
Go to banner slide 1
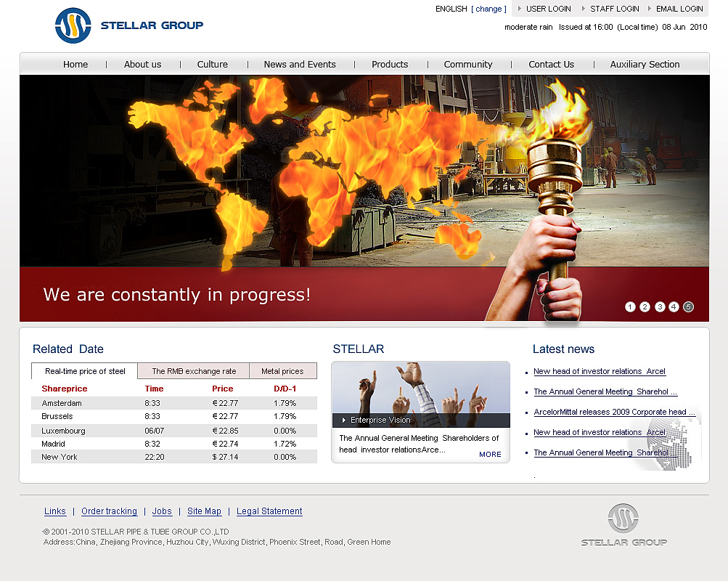(630, 307)
